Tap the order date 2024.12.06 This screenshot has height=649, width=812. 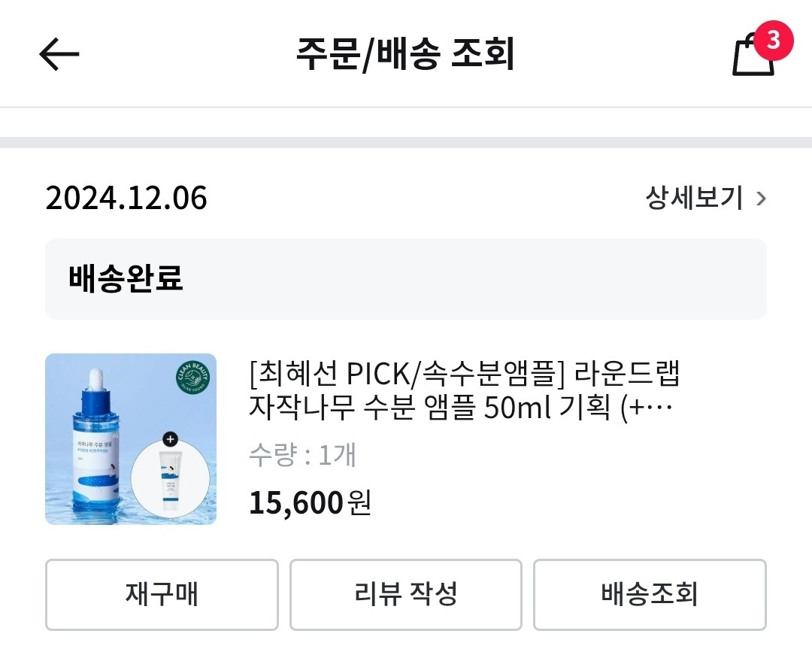point(126,199)
